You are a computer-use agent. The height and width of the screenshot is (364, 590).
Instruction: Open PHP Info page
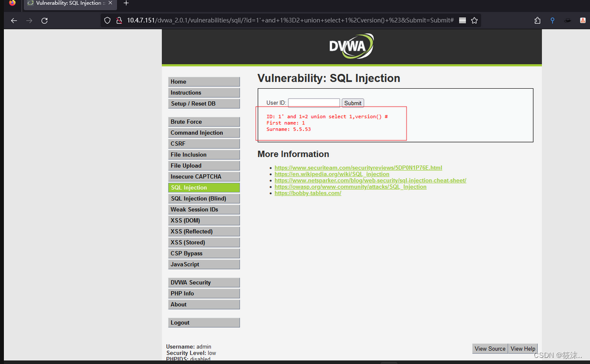(204, 294)
